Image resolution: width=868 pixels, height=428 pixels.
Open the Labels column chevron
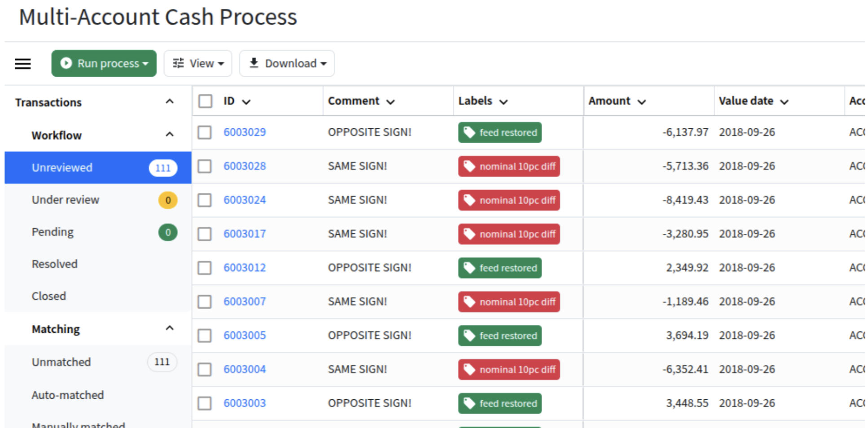504,102
